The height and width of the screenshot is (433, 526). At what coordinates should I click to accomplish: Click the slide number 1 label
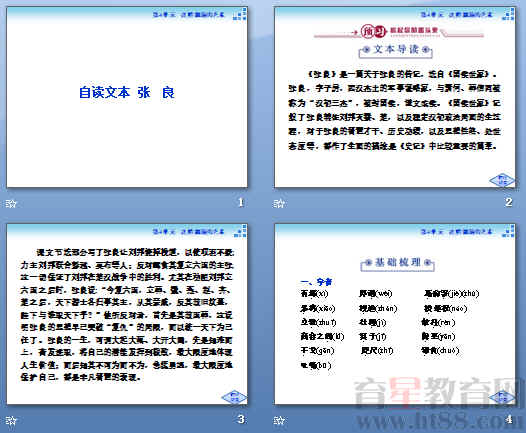(241, 202)
